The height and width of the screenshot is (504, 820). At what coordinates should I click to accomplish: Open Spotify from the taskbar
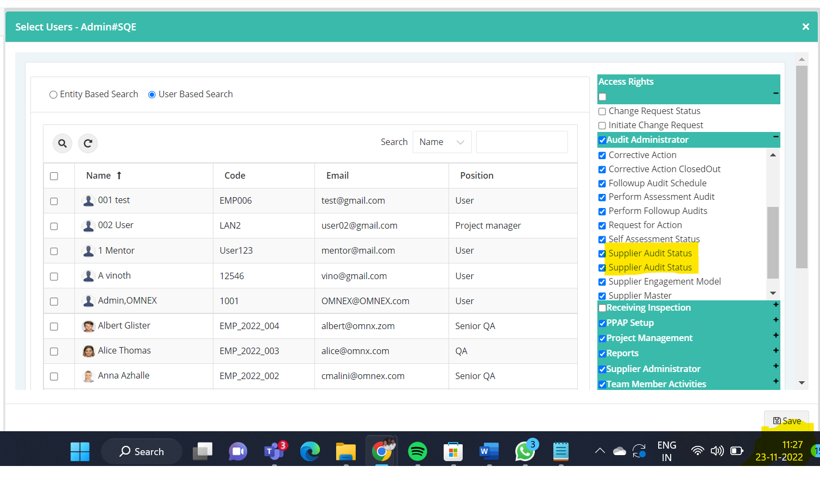[x=418, y=451]
